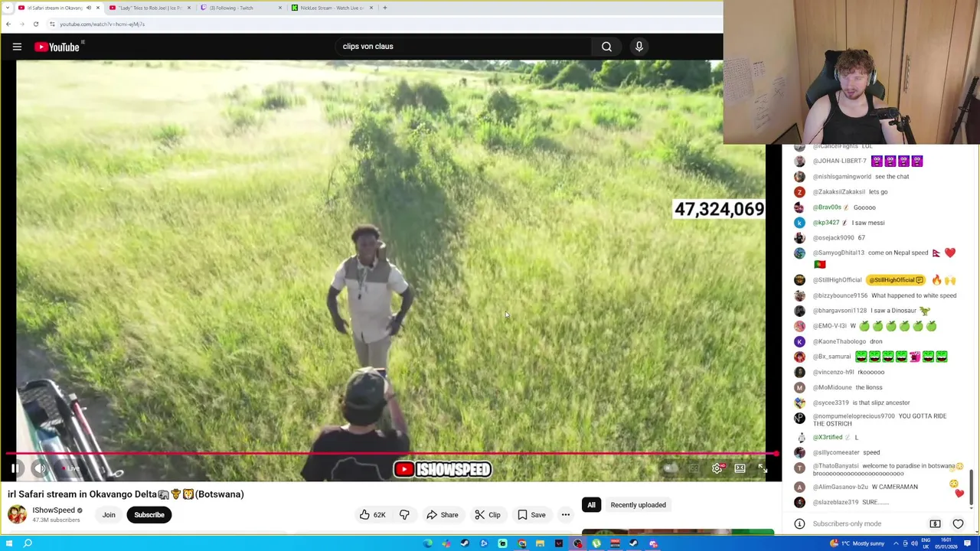Toggle the autoplay switch in the player
The width and height of the screenshot is (980, 551).
click(x=669, y=468)
